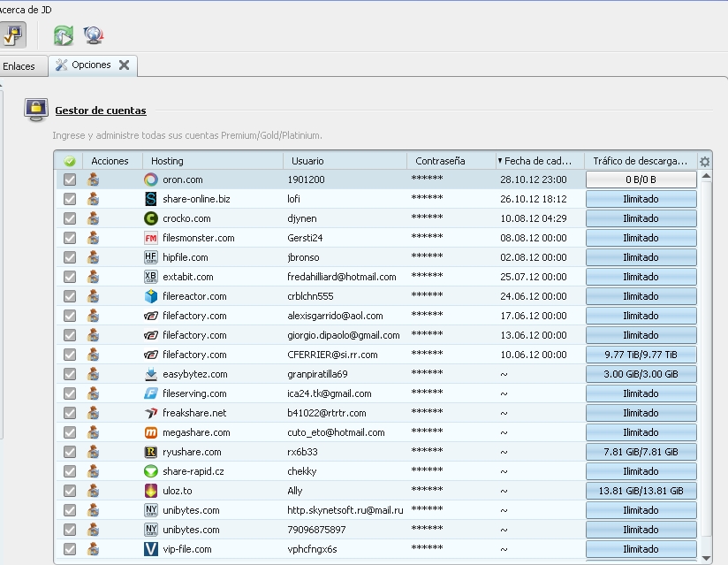This screenshot has width=728, height=565.
Task: Click the green enable-all header icon
Action: (x=70, y=161)
